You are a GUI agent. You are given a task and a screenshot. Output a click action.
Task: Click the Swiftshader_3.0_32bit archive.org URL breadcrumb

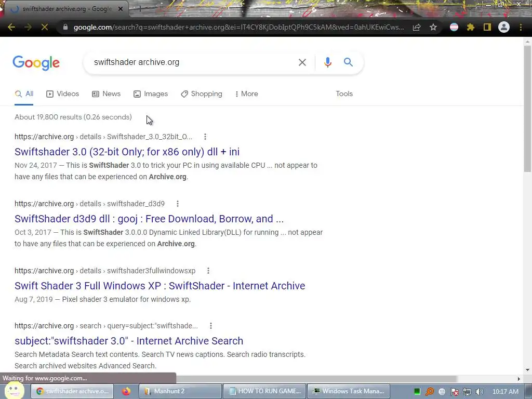click(103, 137)
